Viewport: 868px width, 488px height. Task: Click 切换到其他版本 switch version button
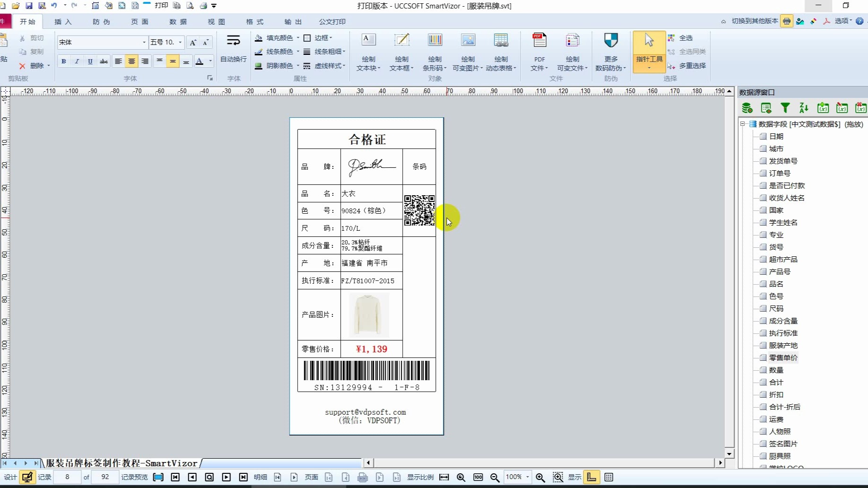pyautogui.click(x=754, y=21)
